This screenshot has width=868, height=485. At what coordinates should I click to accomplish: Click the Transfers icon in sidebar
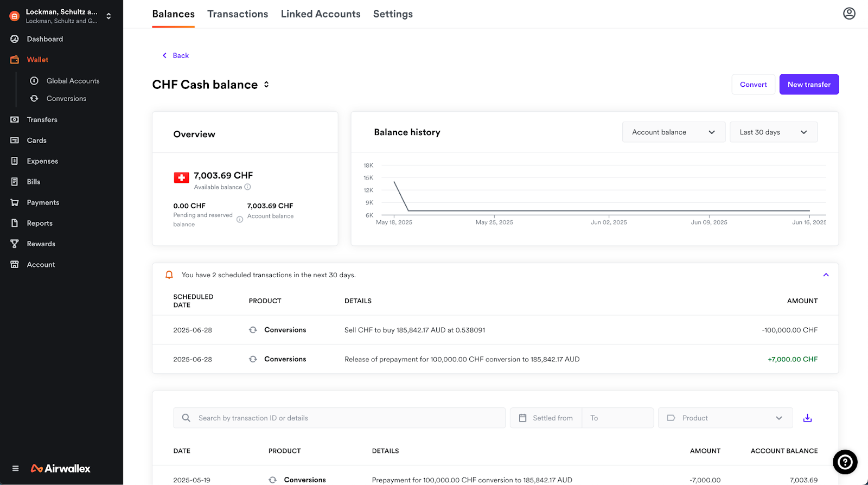coord(15,119)
